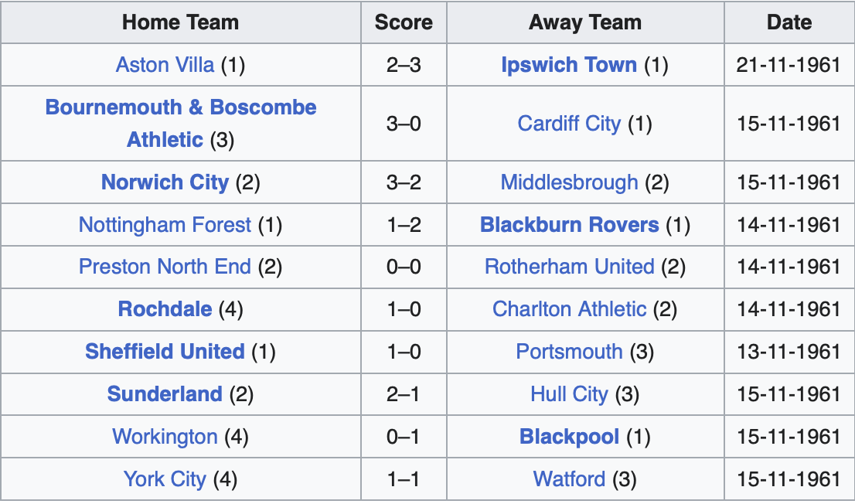Click the Nottingham Forest link
This screenshot has height=504, width=855.
click(165, 225)
